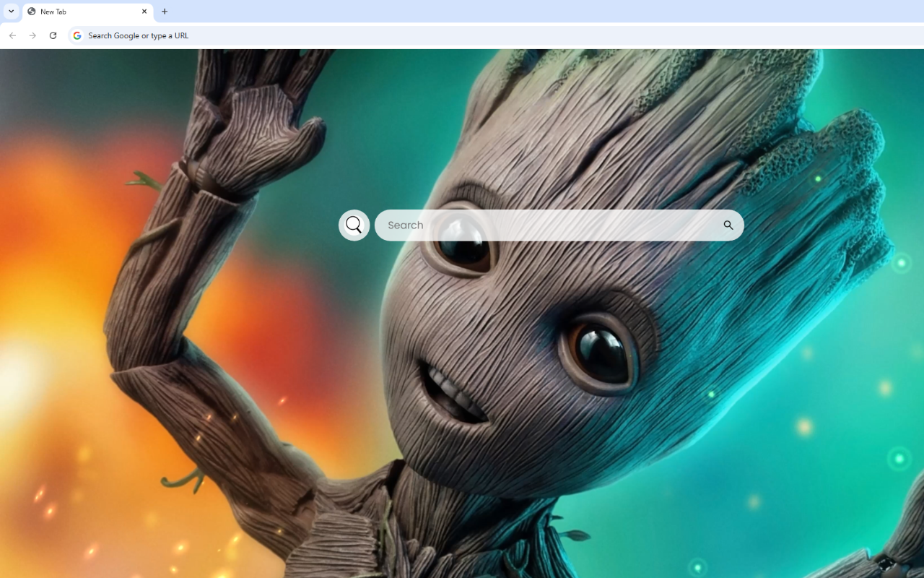Viewport: 924px width, 578px height.
Task: Close the New Tab tab
Action: coord(144,12)
